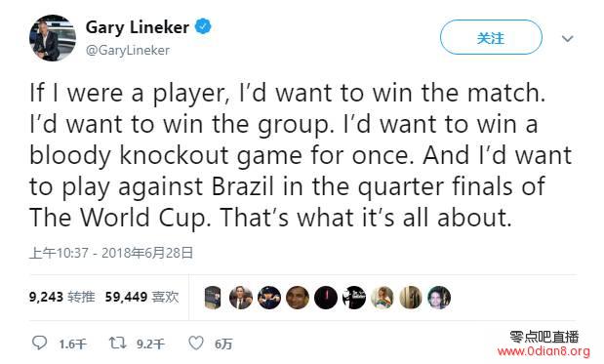This screenshot has width=604, height=364.
Task: View the 9,243 转推 retweets list
Action: 62,297
